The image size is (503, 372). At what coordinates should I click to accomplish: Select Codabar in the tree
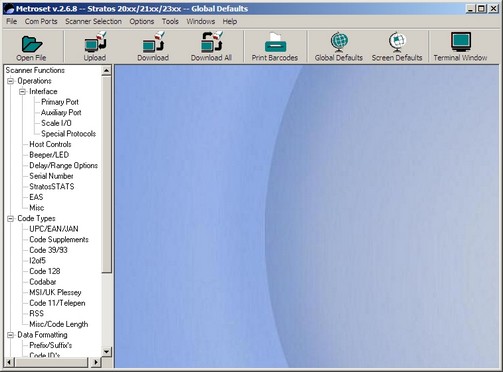pyautogui.click(x=43, y=282)
